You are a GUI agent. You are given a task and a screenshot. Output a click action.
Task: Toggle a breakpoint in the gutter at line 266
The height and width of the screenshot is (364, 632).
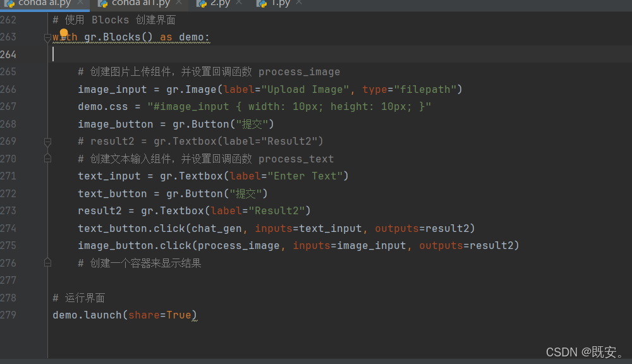(x=37, y=89)
